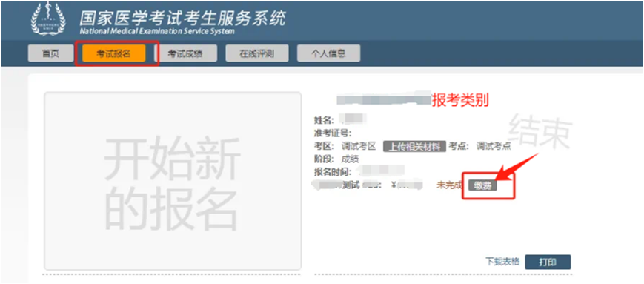Click the 报名时间 label
The width and height of the screenshot is (644, 284).
[x=333, y=172]
